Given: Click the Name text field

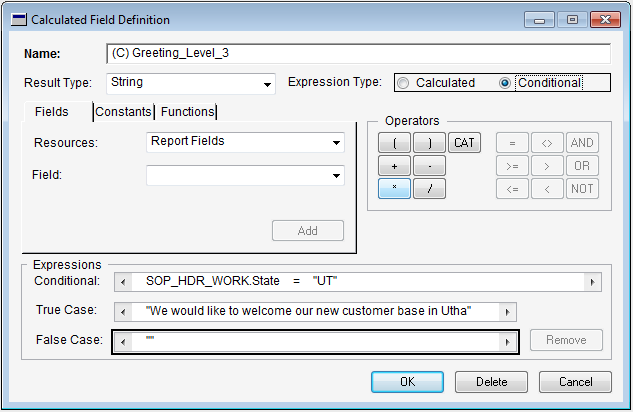Looking at the screenshot, I should (358, 53).
